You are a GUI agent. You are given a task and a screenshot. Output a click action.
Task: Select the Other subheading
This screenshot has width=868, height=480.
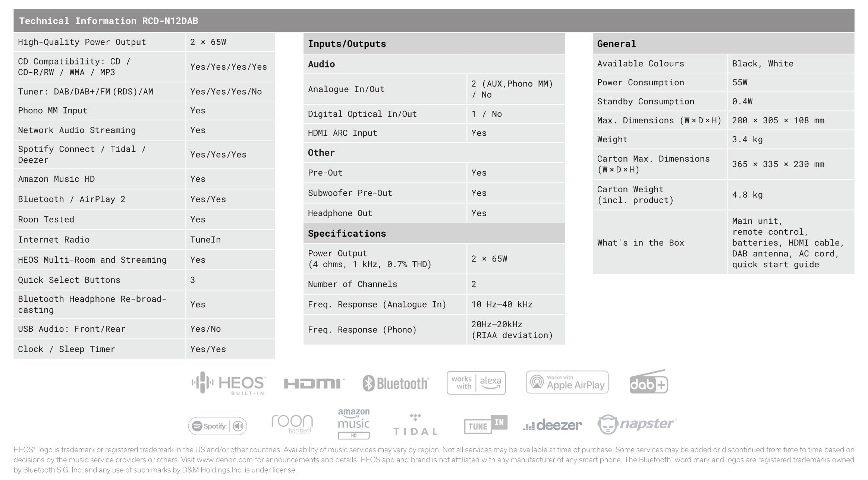pos(321,153)
